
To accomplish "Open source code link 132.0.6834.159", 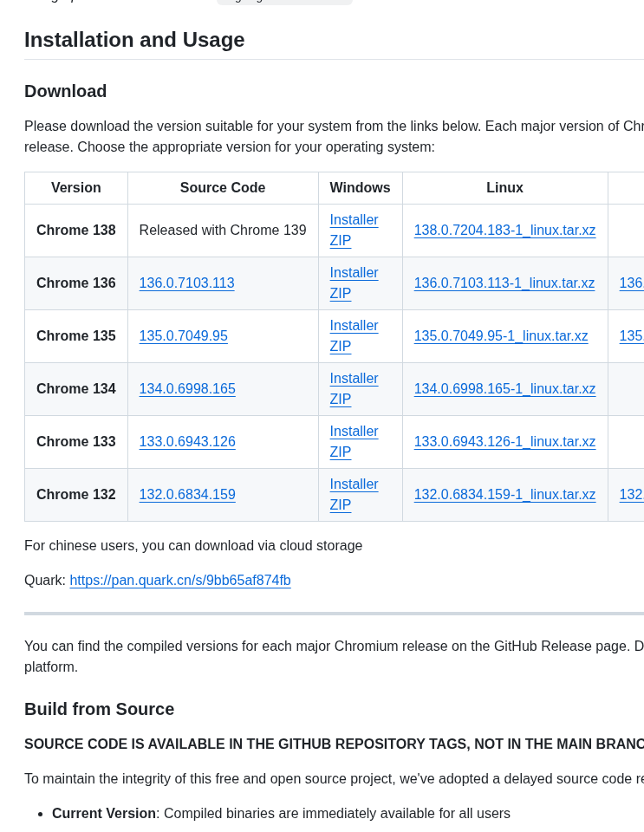I will (187, 494).
